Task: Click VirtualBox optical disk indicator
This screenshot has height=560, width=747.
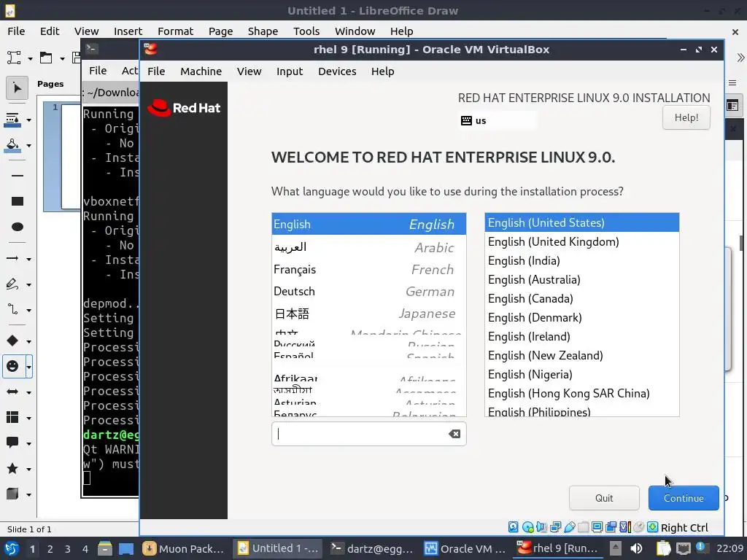Action: coord(527,527)
